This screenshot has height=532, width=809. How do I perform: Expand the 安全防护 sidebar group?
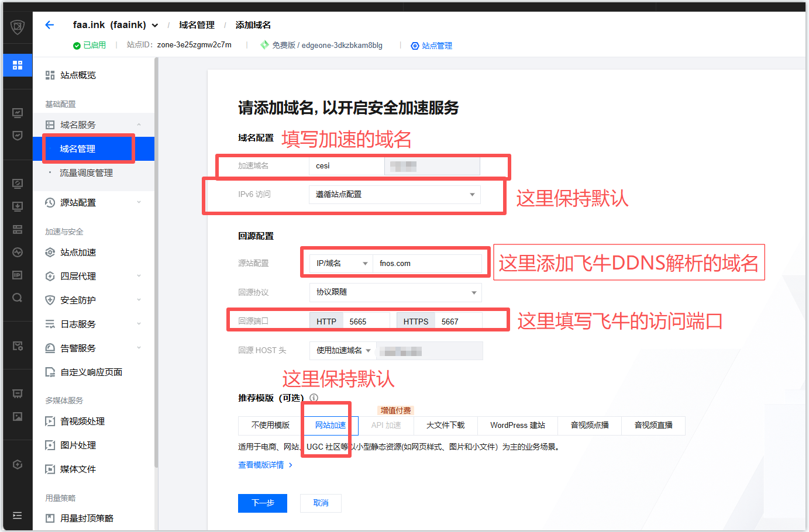point(139,300)
